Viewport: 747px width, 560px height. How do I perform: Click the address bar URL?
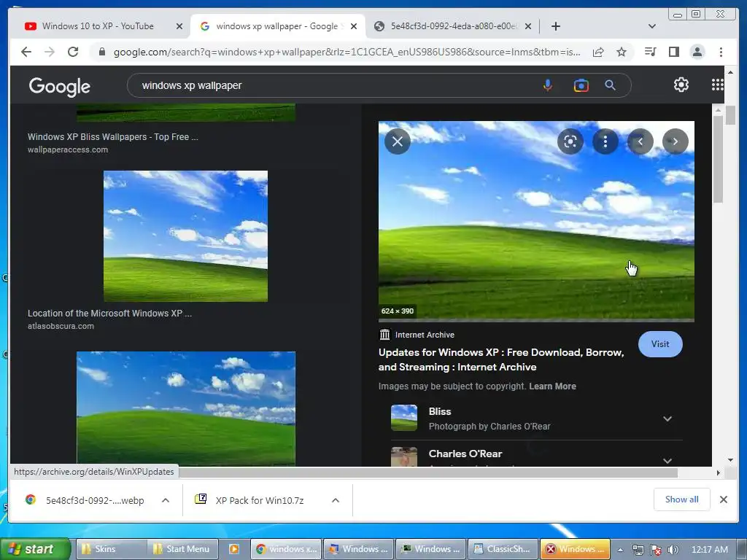pos(347,52)
